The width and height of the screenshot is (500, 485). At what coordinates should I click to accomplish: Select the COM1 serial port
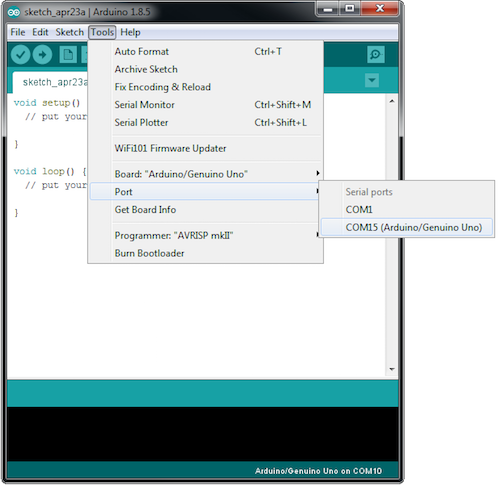click(406, 210)
